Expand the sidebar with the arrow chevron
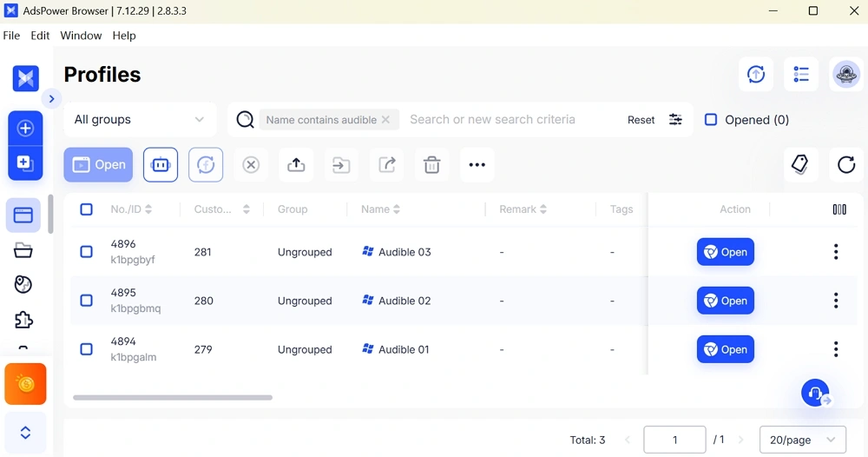 (52, 99)
